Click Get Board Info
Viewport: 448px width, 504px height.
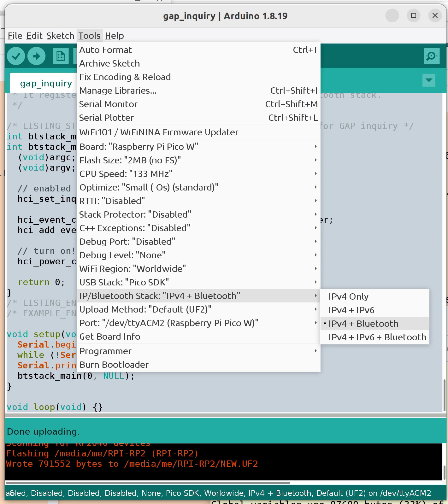pos(198,337)
